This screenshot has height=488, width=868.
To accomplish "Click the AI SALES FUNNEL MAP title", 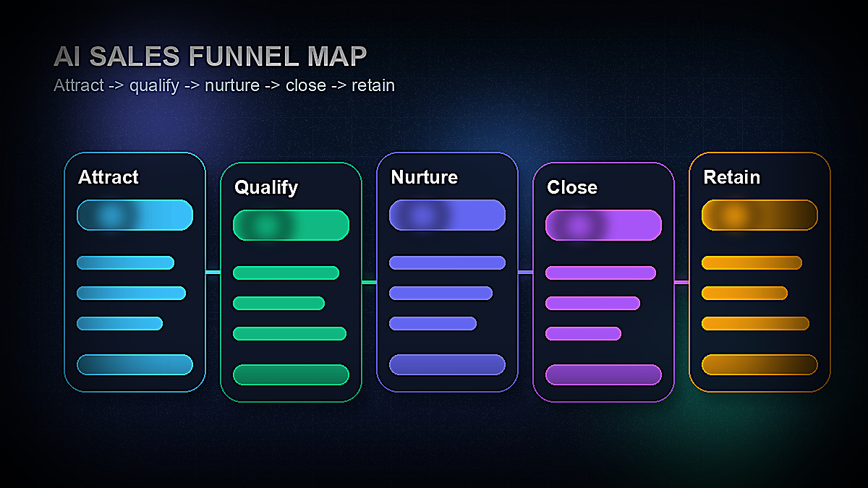I will pyautogui.click(x=210, y=56).
